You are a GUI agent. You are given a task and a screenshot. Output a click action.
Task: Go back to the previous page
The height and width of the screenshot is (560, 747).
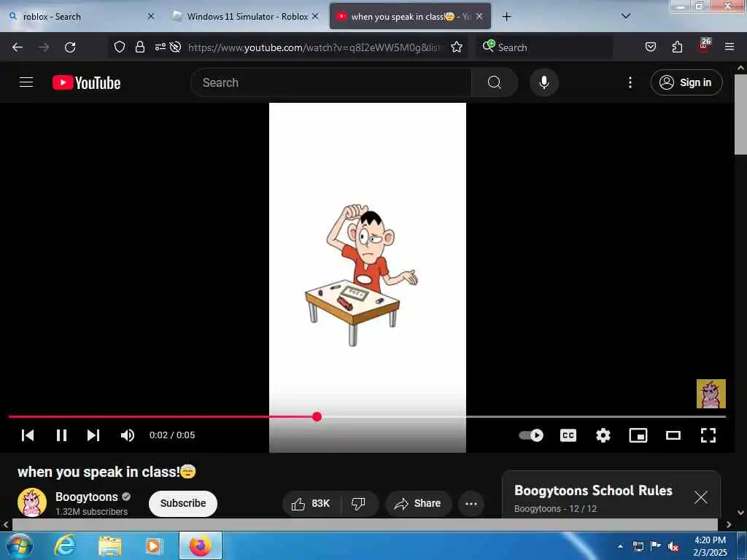click(18, 47)
